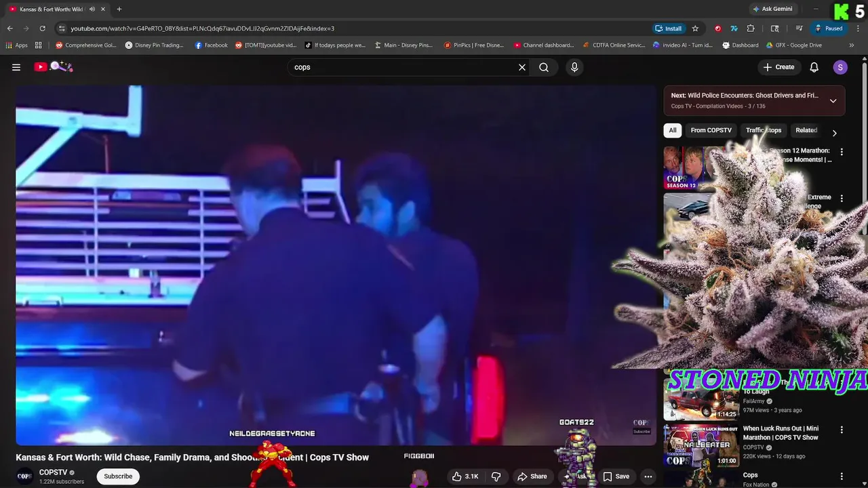The width and height of the screenshot is (868, 488).
Task: Select the From COPSTV filter chip
Action: click(x=711, y=130)
